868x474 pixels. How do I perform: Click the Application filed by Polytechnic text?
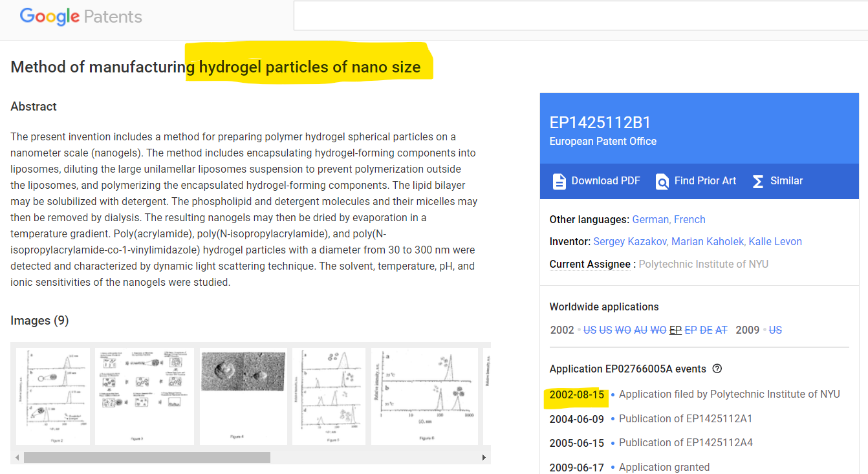(x=730, y=394)
